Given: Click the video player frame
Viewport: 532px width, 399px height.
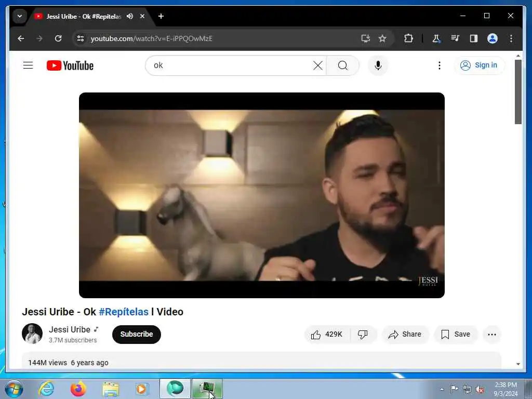Looking at the screenshot, I should 262,195.
